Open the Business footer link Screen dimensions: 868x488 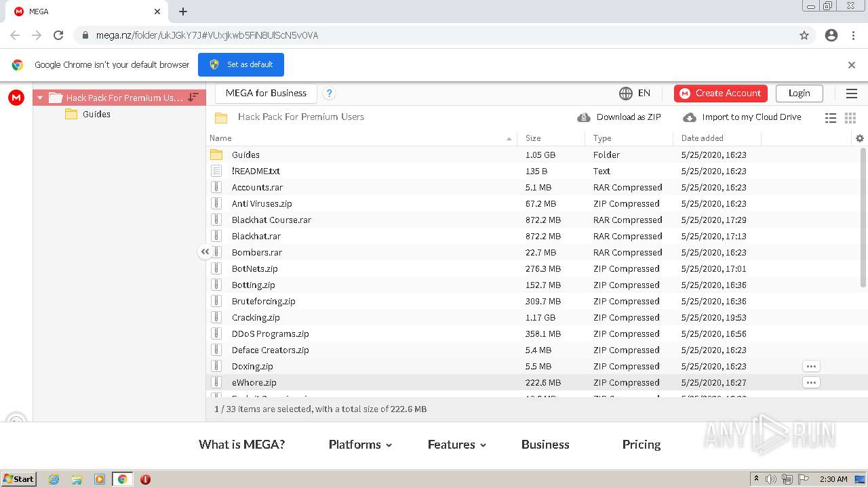point(545,445)
